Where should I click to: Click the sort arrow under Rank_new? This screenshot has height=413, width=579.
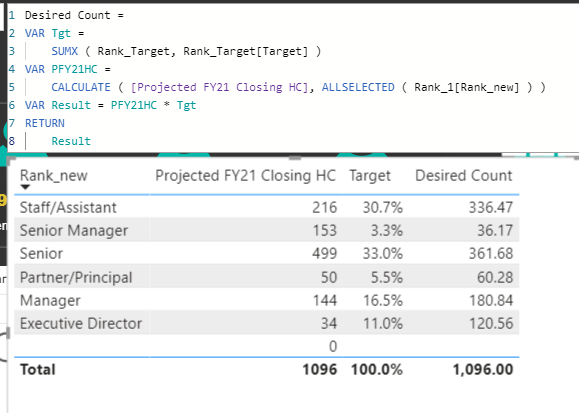tap(25, 187)
